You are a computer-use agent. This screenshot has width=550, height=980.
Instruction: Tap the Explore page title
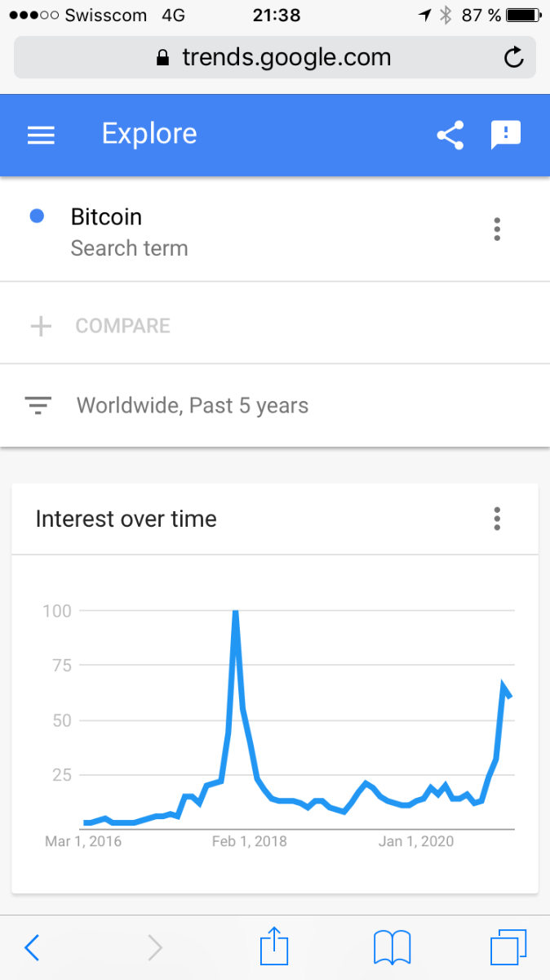pyautogui.click(x=149, y=134)
